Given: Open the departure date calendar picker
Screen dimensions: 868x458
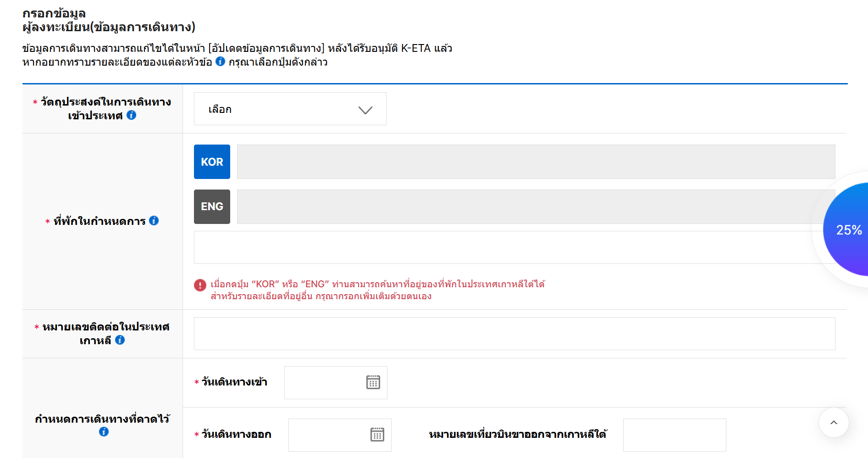Looking at the screenshot, I should click(376, 435).
